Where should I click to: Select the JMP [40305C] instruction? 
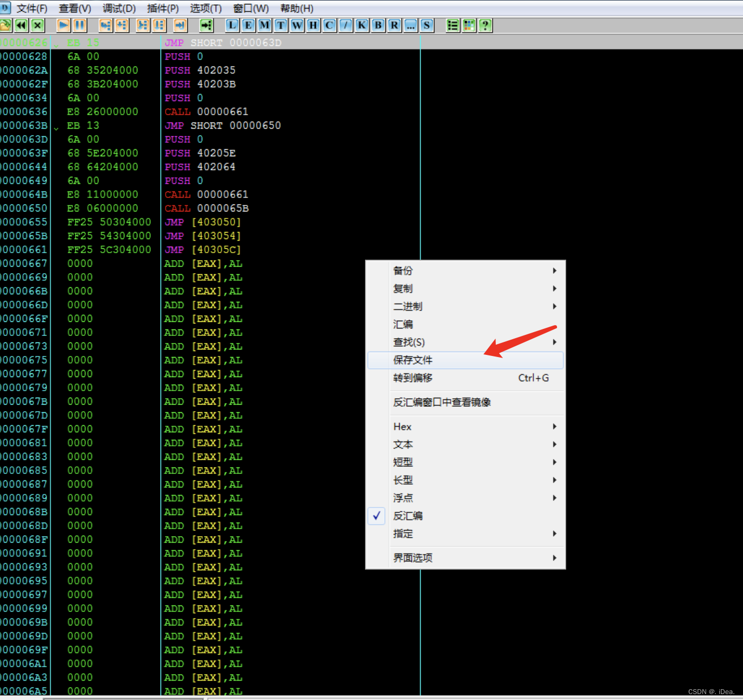[203, 250]
